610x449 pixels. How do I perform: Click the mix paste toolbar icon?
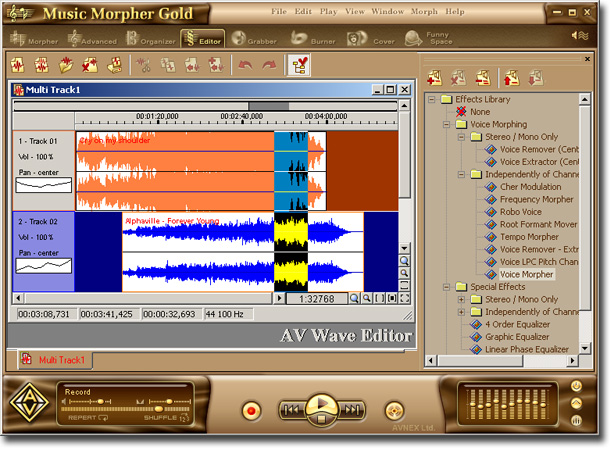[x=216, y=65]
